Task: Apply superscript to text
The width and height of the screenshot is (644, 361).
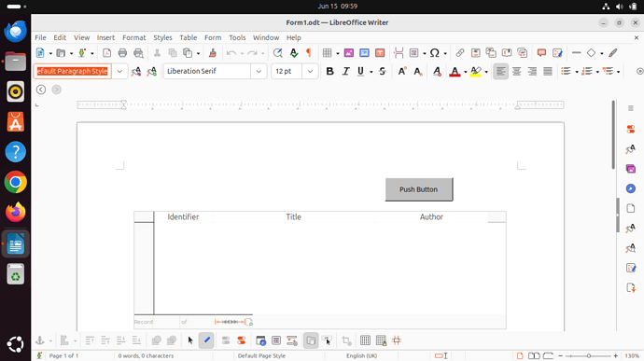Action: click(402, 72)
